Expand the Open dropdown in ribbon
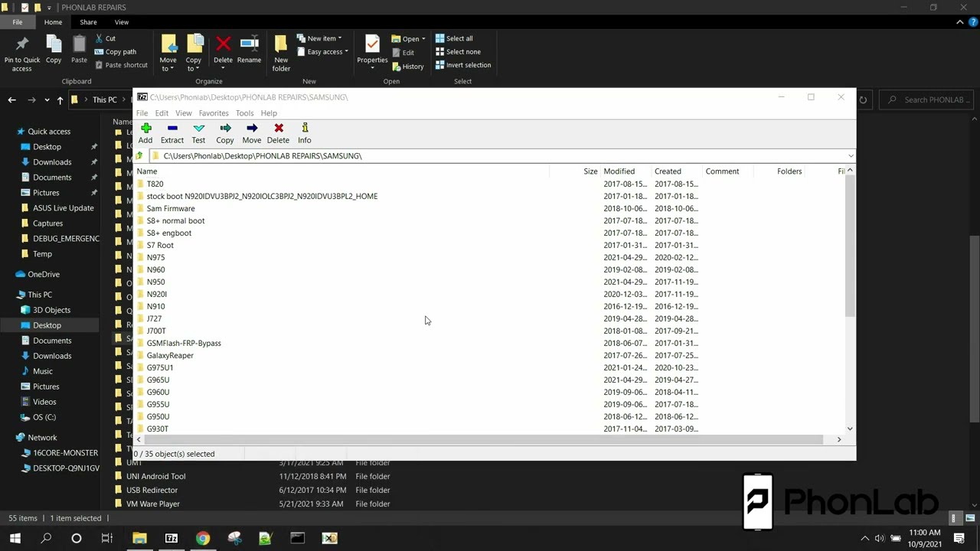The image size is (980, 551). click(x=423, y=39)
